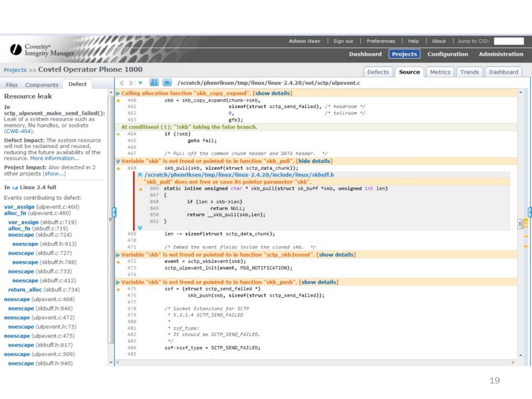Click the second blue text-view toolbar icon
Screen dimensions: 532x399
pos(167,82)
